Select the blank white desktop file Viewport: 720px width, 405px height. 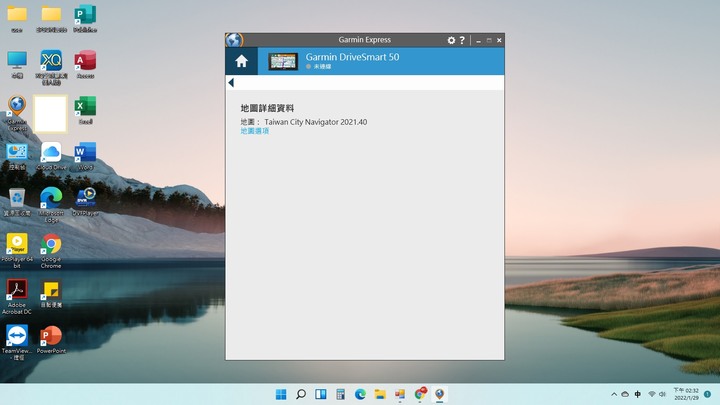(51, 114)
